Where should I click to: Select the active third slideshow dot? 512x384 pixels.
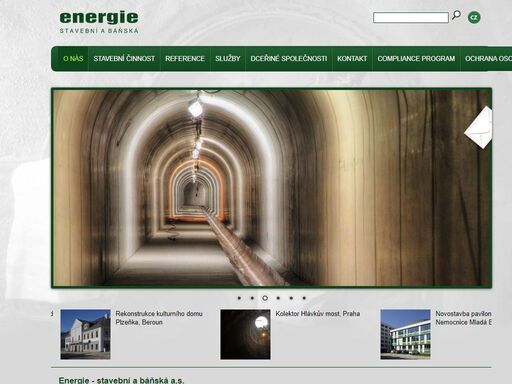[265, 298]
